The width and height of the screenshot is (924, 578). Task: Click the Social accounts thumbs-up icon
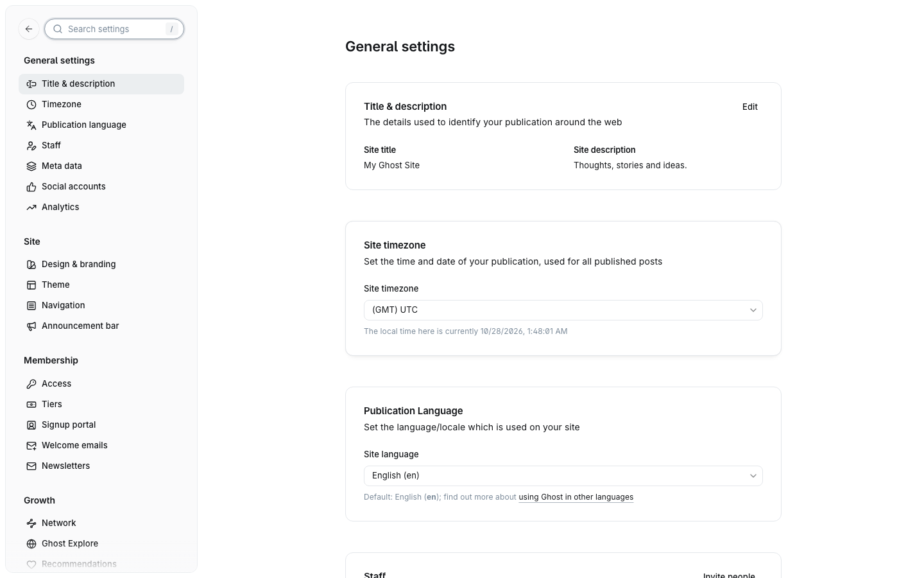[x=31, y=187]
